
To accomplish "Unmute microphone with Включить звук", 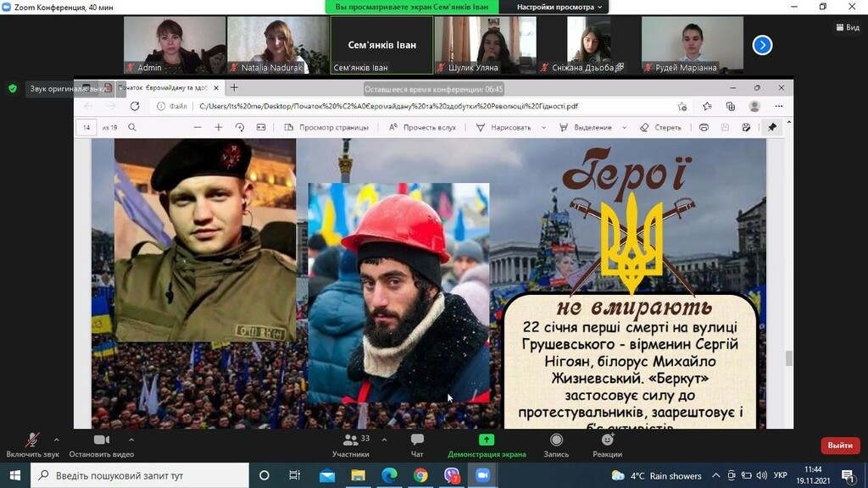I will click(32, 446).
